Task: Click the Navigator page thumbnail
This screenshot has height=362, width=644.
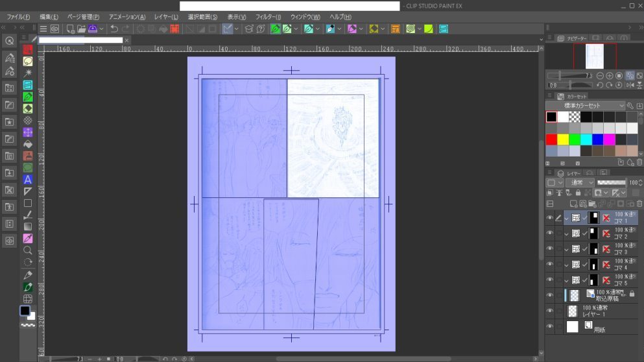Action: [595, 56]
